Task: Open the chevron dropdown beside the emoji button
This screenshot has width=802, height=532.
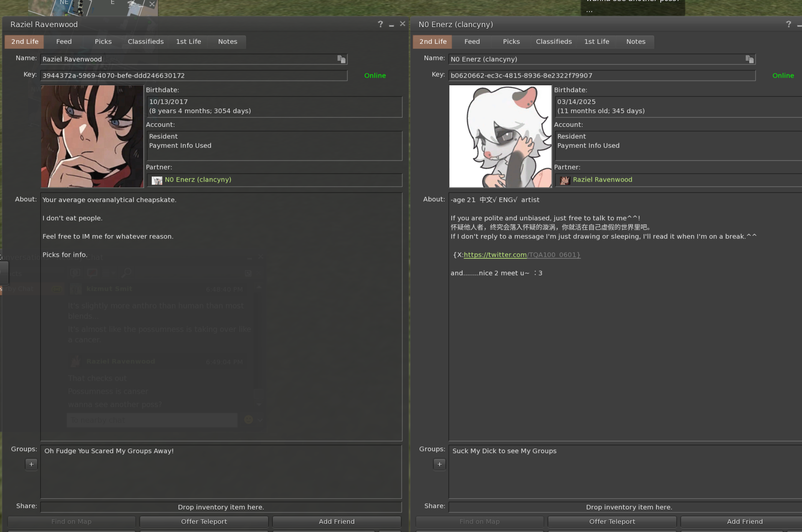Action: [x=260, y=420]
